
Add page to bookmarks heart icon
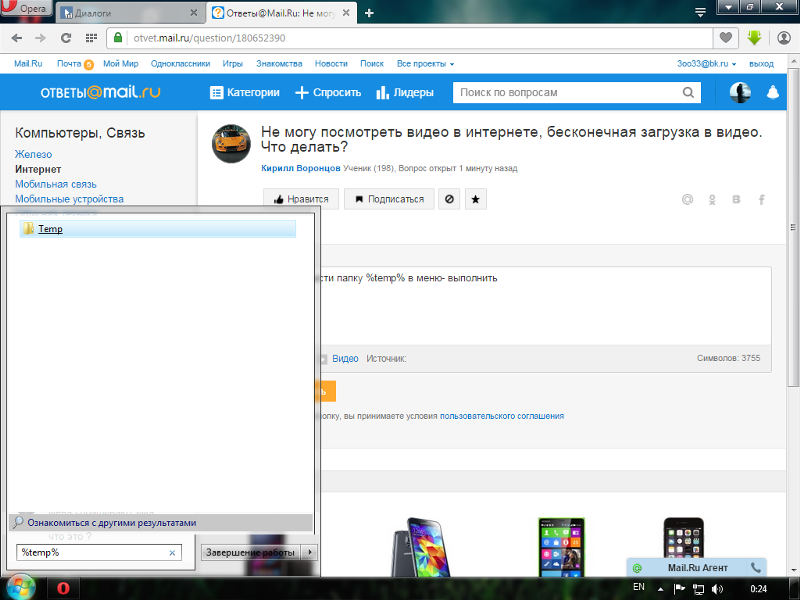(726, 37)
